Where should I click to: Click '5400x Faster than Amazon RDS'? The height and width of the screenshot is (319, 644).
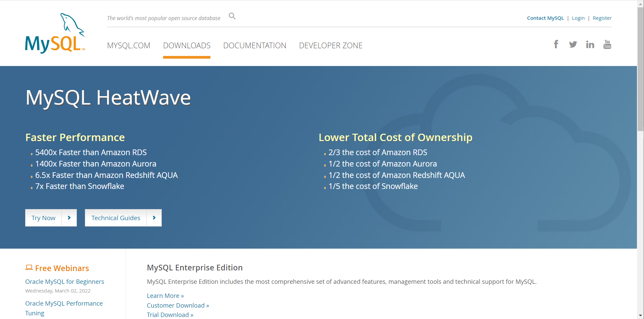coord(91,152)
